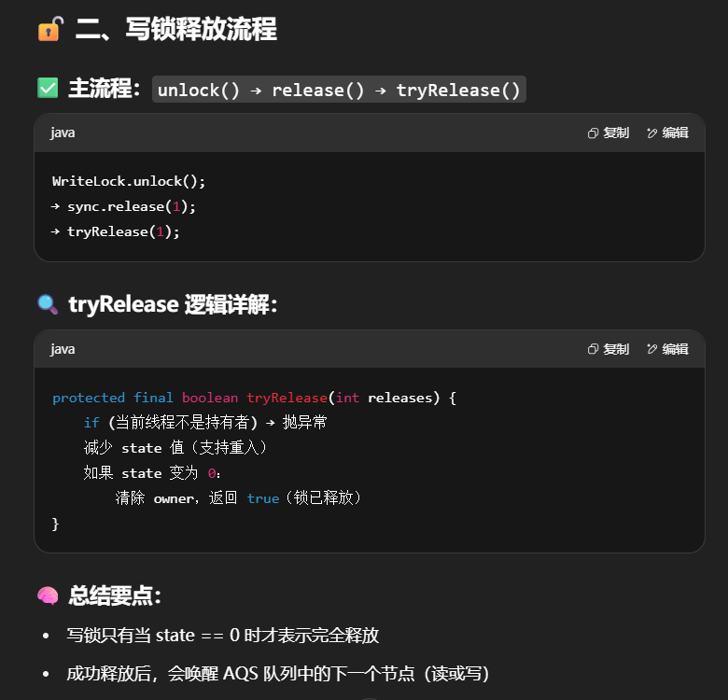Click the green checkmark icon beside 主流程
This screenshot has height=700, width=728.
coord(48,89)
